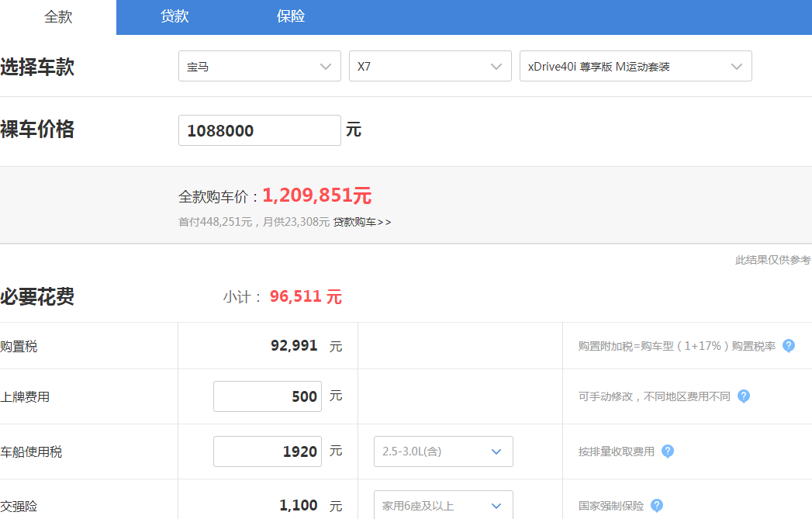Open the 宝马 brand dropdown
812x519 pixels.
(x=260, y=66)
